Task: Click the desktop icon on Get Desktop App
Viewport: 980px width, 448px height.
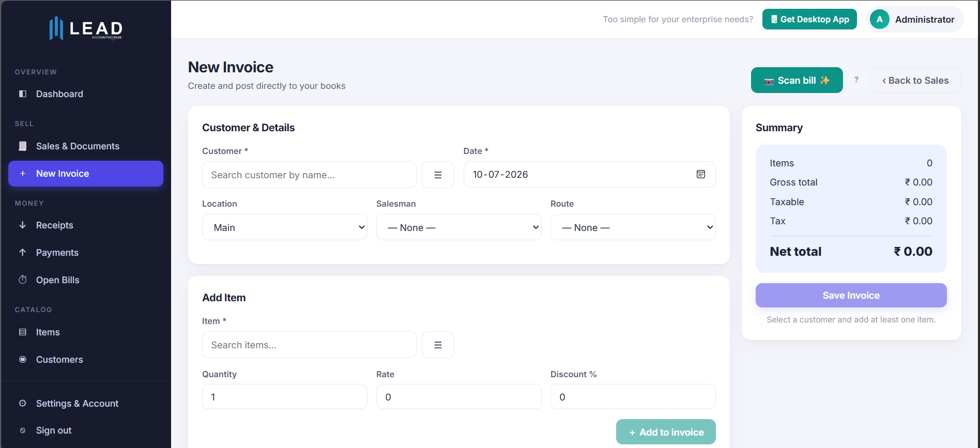Action: [774, 19]
